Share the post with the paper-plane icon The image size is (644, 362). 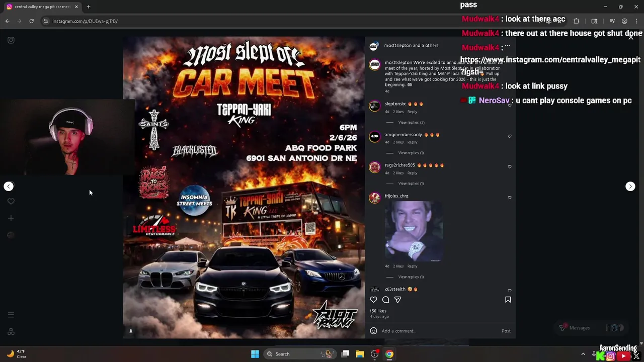tap(397, 300)
